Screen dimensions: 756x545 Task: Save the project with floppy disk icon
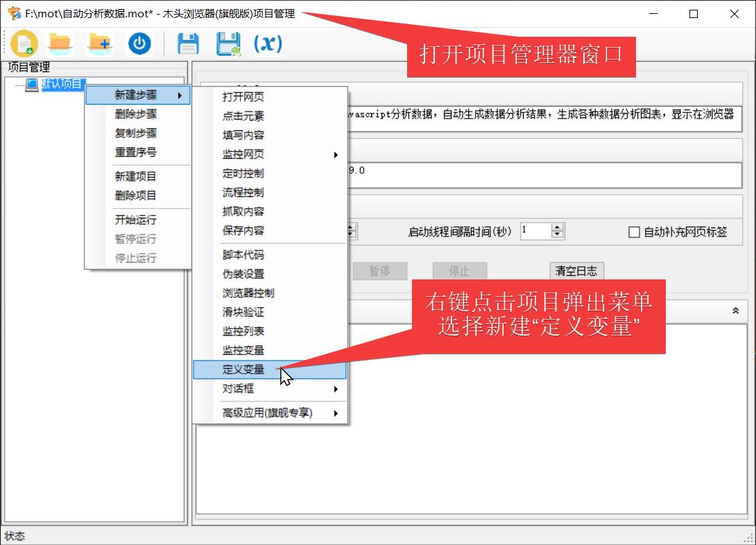188,44
